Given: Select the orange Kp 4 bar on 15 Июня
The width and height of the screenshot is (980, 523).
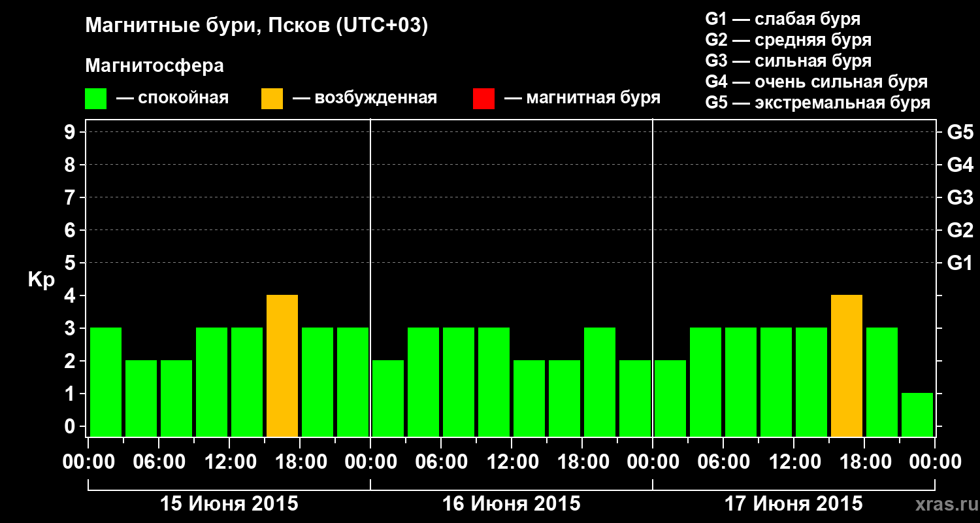Looking at the screenshot, I should click(282, 365).
